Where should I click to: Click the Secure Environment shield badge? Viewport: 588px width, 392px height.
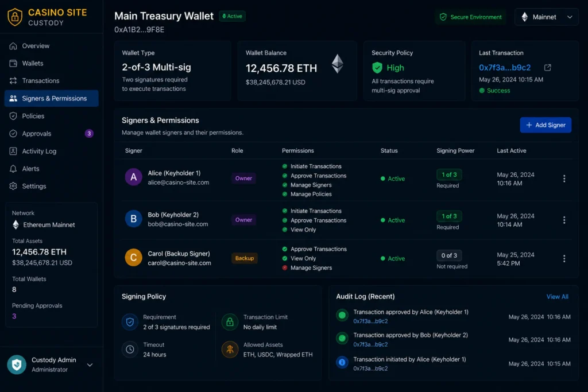click(471, 17)
